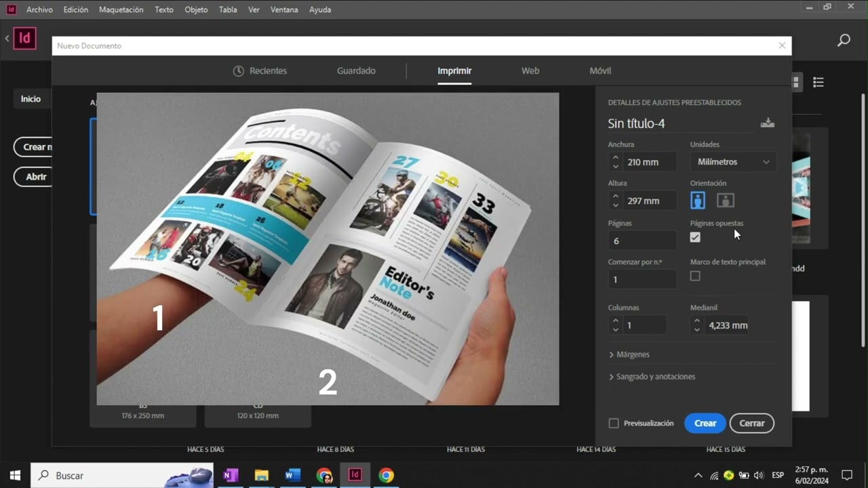Open the Archivo menu

click(39, 9)
